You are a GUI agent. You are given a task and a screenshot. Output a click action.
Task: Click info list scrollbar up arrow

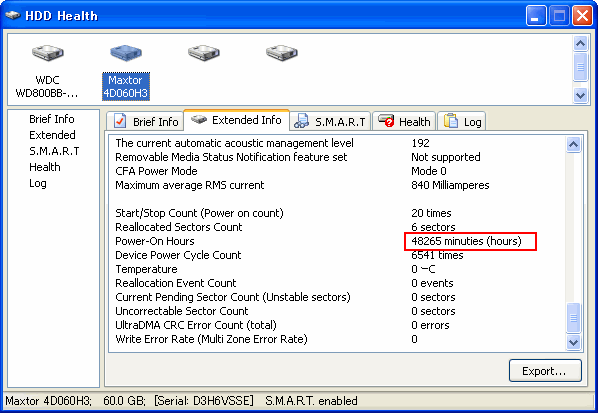(x=574, y=145)
